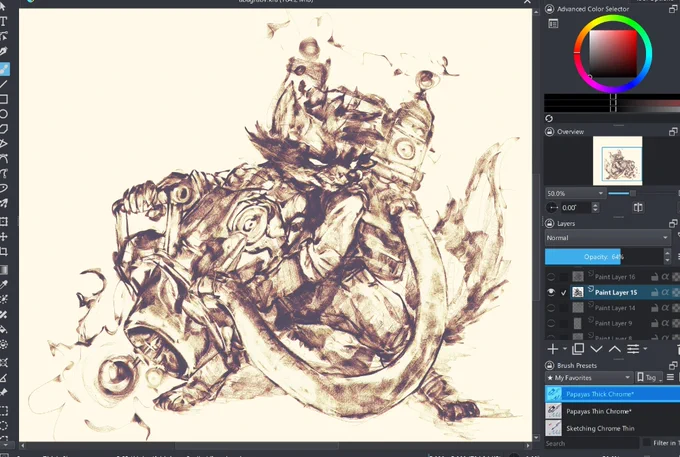Select the Smart Patch tool

[x=3, y=314]
